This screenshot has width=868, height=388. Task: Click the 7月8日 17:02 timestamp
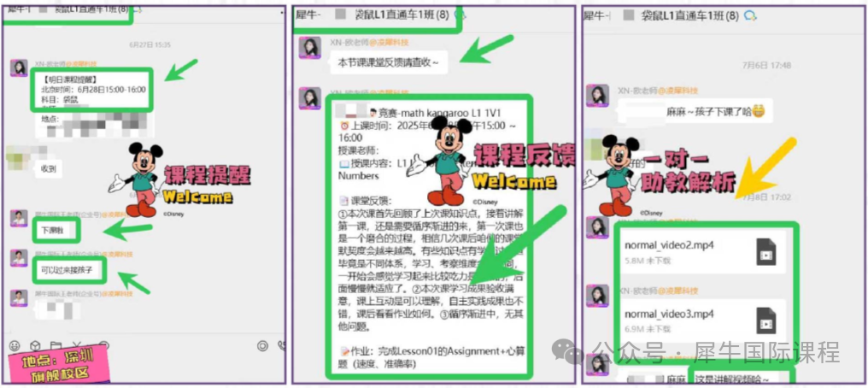point(766,197)
